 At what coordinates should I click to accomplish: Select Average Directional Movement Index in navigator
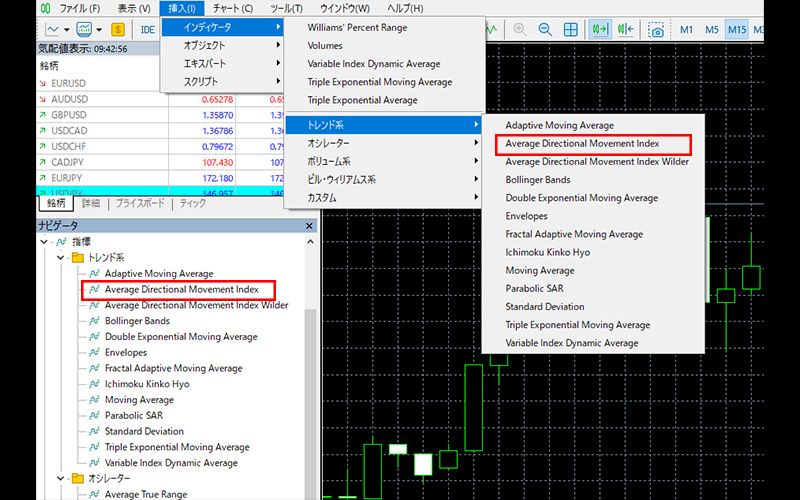(182, 289)
